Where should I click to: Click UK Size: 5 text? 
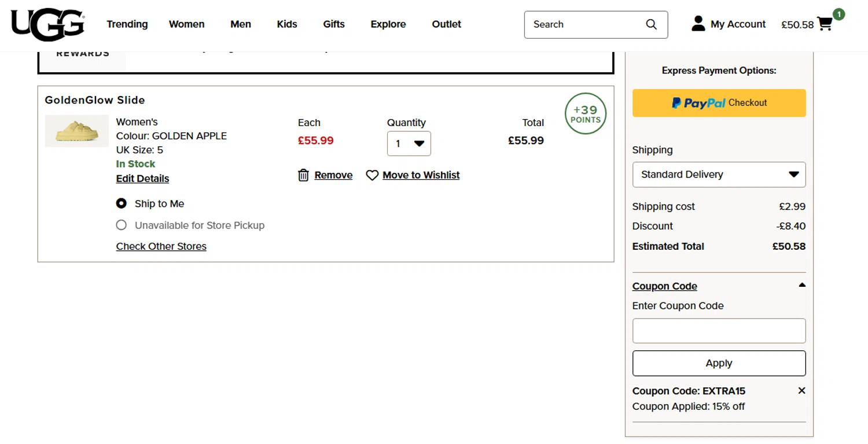(x=139, y=150)
